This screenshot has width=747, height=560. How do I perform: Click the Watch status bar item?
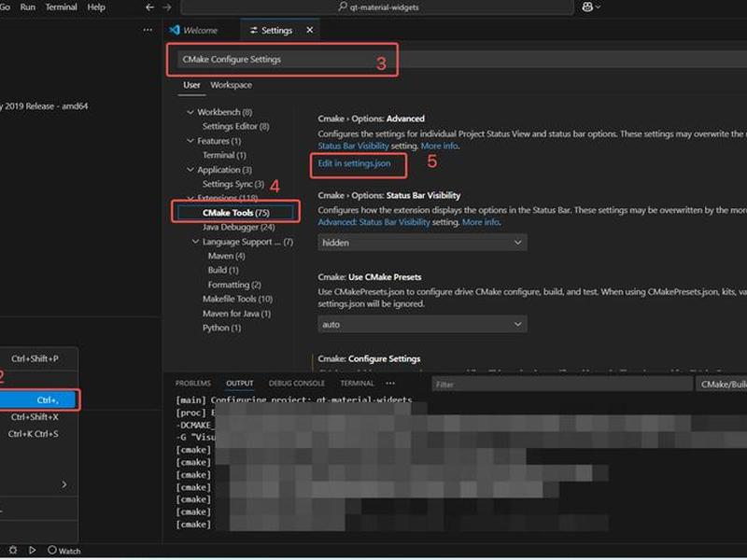pyautogui.click(x=63, y=551)
